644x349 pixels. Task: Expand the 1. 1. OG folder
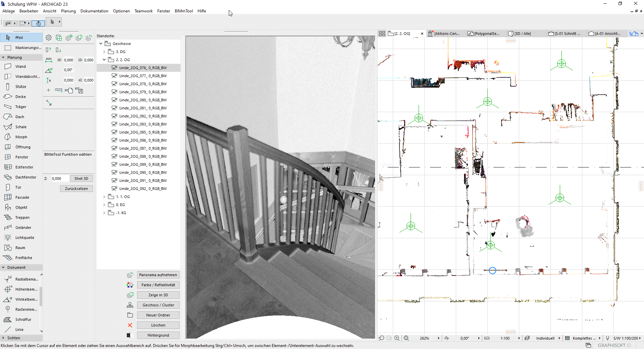[104, 197]
